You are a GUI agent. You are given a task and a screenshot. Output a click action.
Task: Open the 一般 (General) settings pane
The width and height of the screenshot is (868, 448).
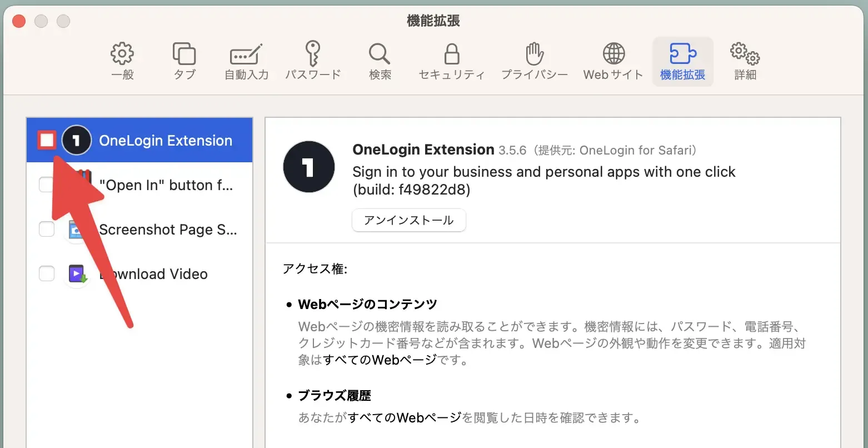(x=122, y=61)
